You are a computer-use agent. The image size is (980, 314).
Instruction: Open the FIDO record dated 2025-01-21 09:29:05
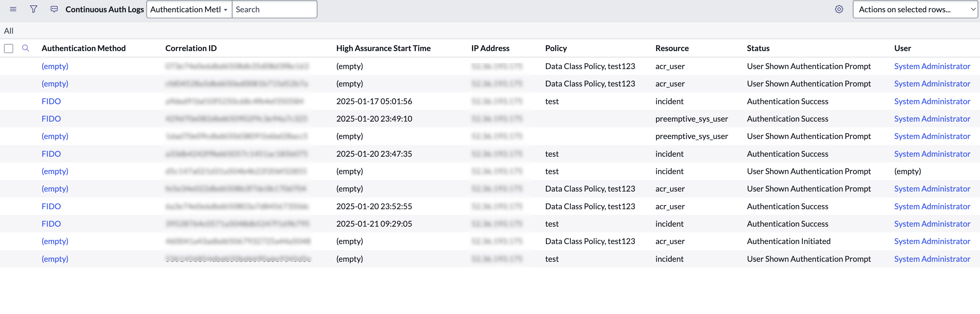pyautogui.click(x=51, y=224)
